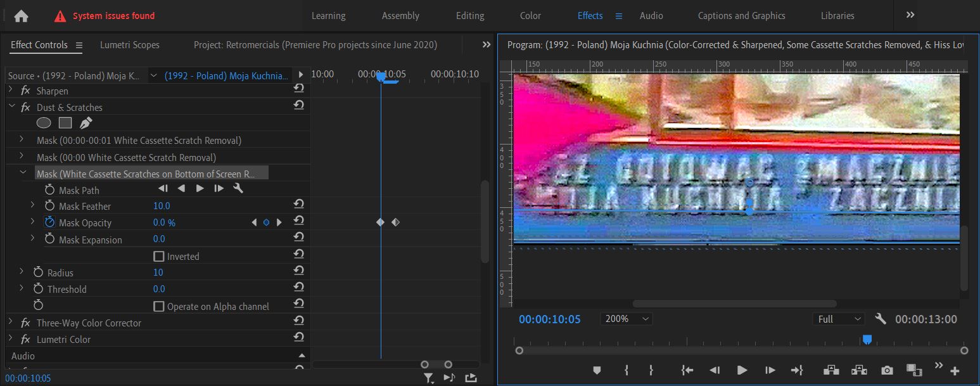The image size is (980, 386).
Task: Expand the Three-Way Color Corrector effect
Action: (x=10, y=323)
